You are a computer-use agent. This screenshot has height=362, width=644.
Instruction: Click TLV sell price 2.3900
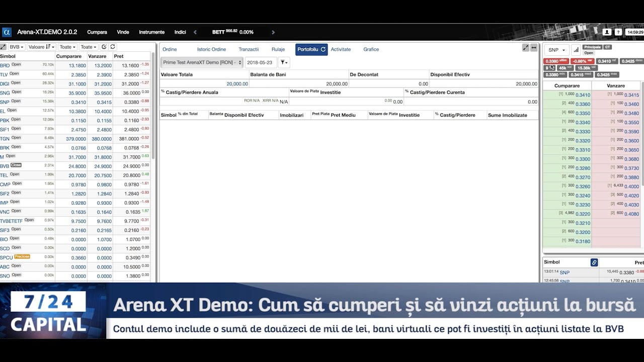click(104, 75)
